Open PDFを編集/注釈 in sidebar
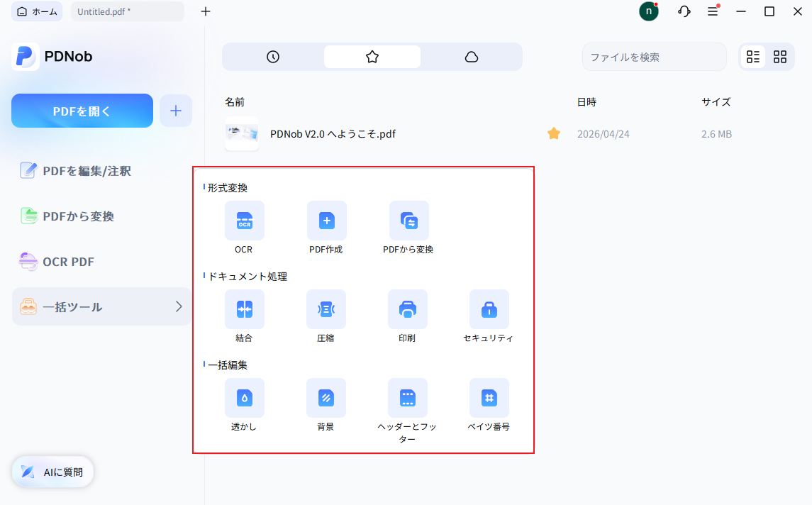 pos(76,171)
